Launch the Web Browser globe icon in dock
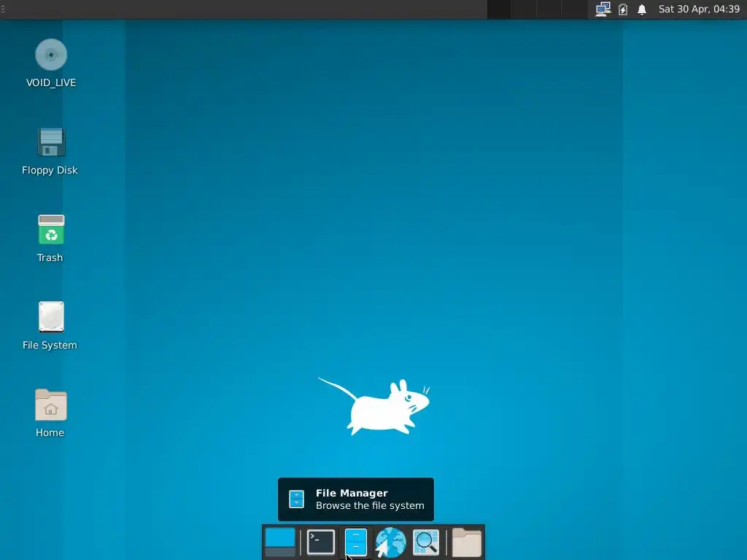 tap(391, 542)
